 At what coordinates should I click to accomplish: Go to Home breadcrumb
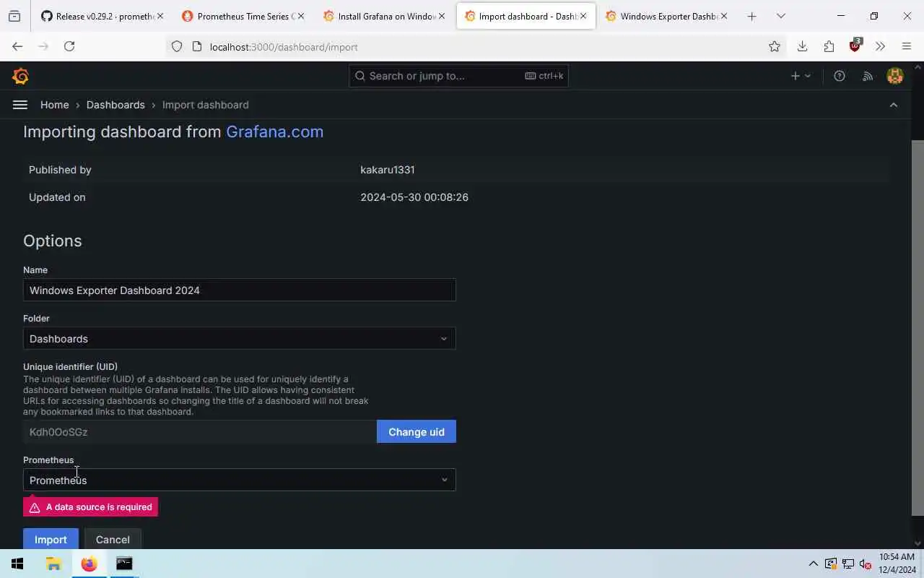[55, 105]
